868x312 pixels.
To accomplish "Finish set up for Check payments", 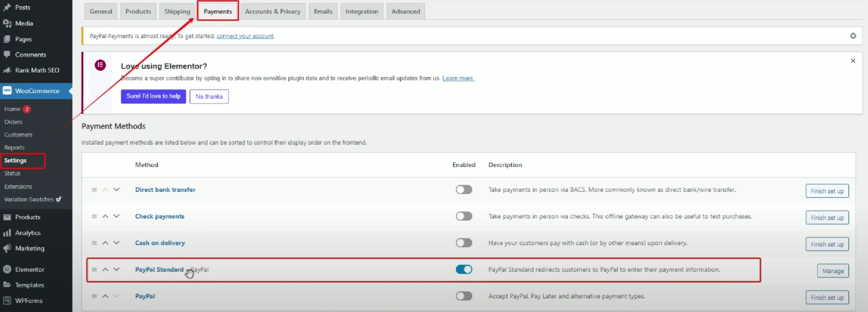I will pos(827,218).
